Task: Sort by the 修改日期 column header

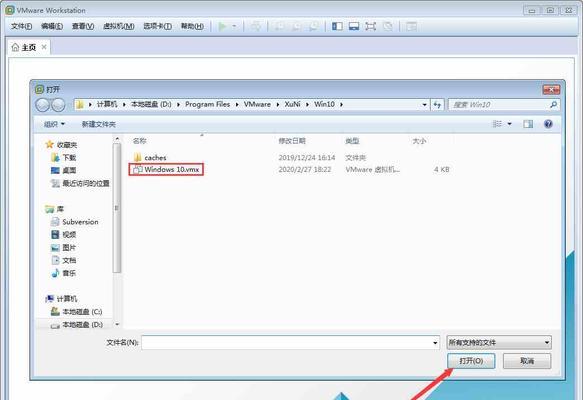Action: pyautogui.click(x=292, y=141)
